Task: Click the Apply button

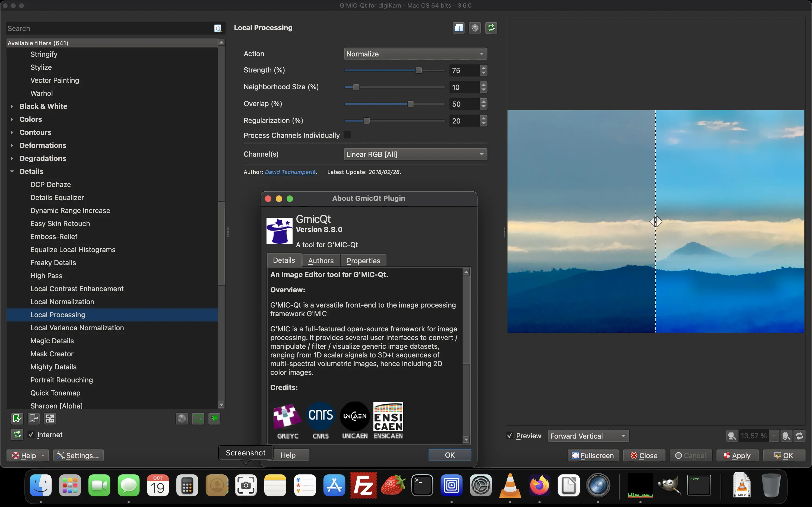Action: click(x=737, y=455)
